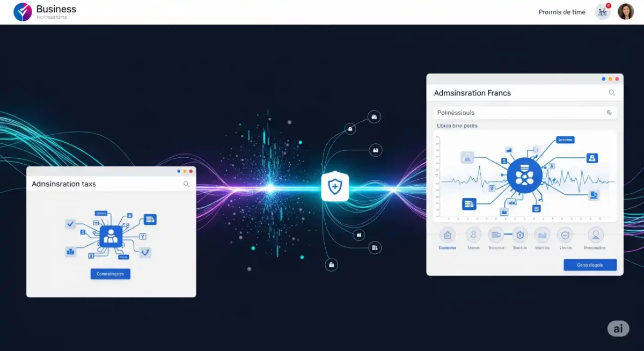Click the central shield with plus icon
The image size is (644, 351).
pyautogui.click(x=335, y=187)
